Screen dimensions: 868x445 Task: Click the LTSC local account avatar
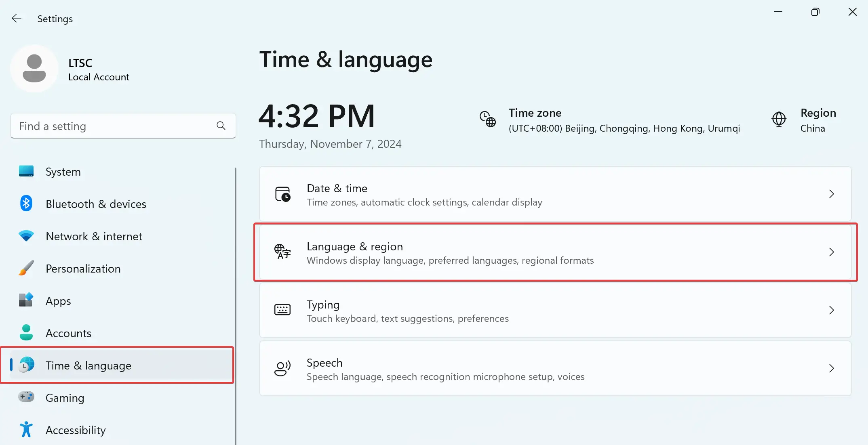pyautogui.click(x=34, y=68)
